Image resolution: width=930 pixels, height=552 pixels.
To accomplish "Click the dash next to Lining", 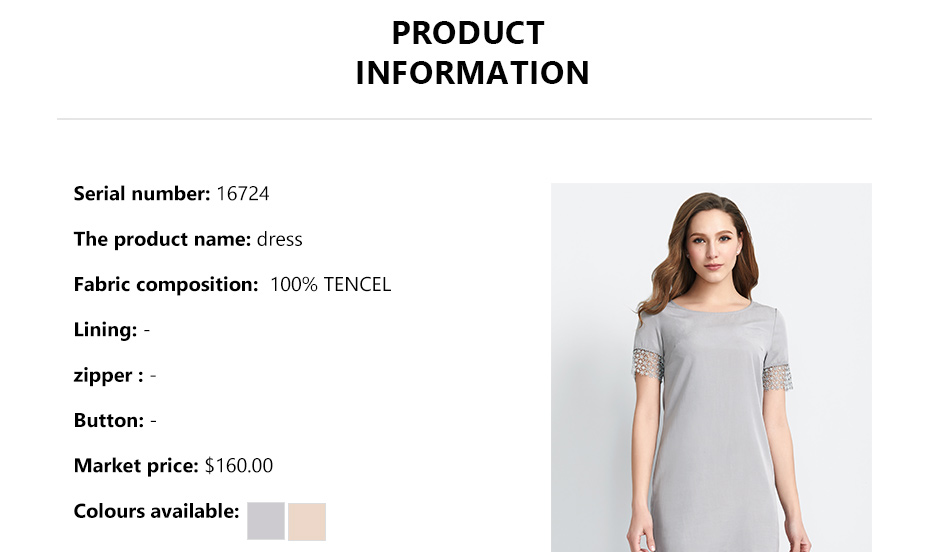I will 147,330.
